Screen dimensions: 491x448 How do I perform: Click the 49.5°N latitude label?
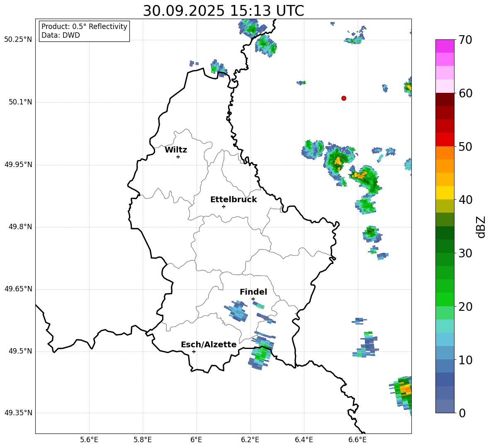click(20, 351)
